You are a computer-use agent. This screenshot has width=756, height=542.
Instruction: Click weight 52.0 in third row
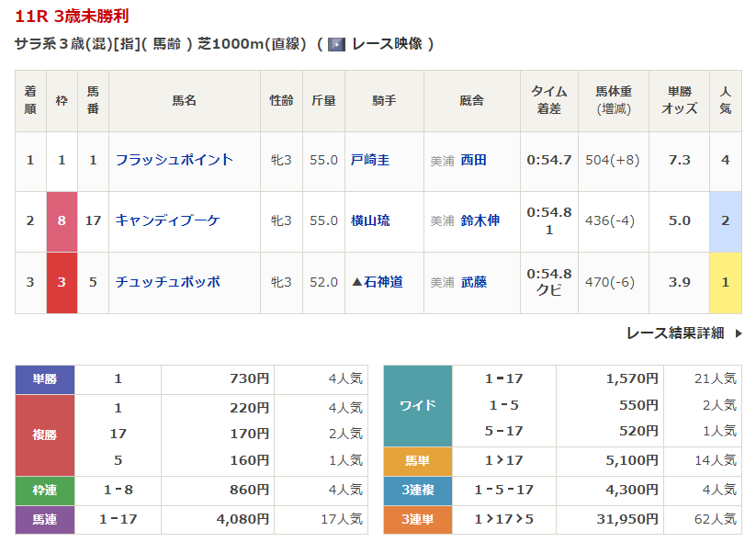pyautogui.click(x=323, y=282)
